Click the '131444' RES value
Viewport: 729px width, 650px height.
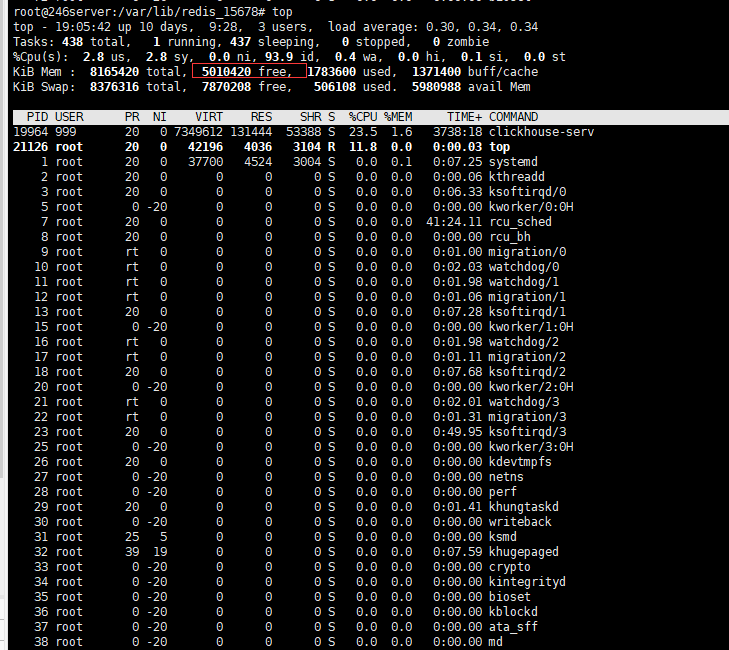(251, 132)
